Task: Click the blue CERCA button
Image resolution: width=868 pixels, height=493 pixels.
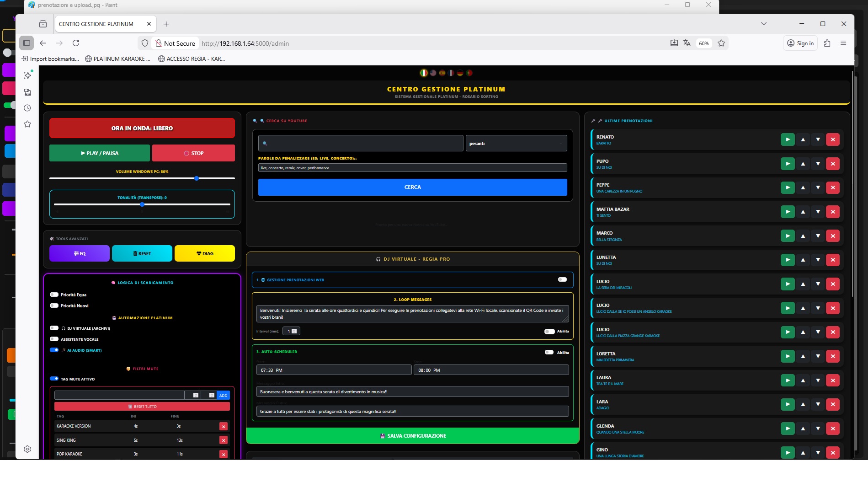Action: click(412, 187)
